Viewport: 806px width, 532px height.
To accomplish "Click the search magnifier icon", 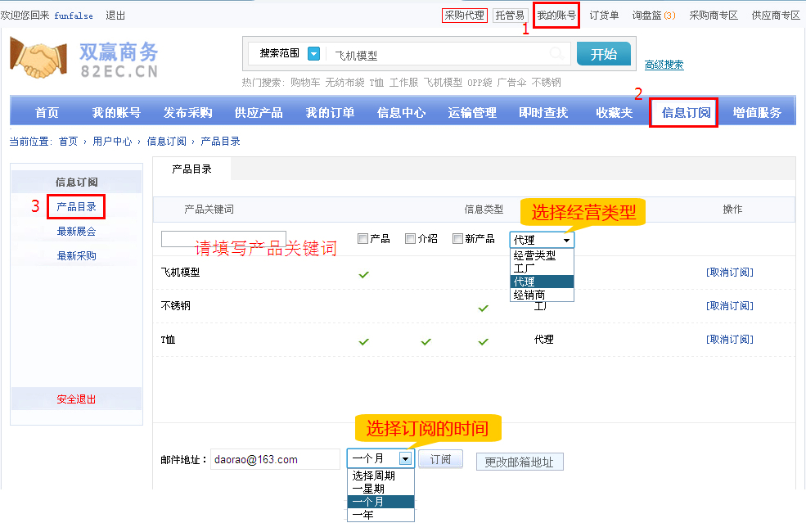I will (x=556, y=54).
